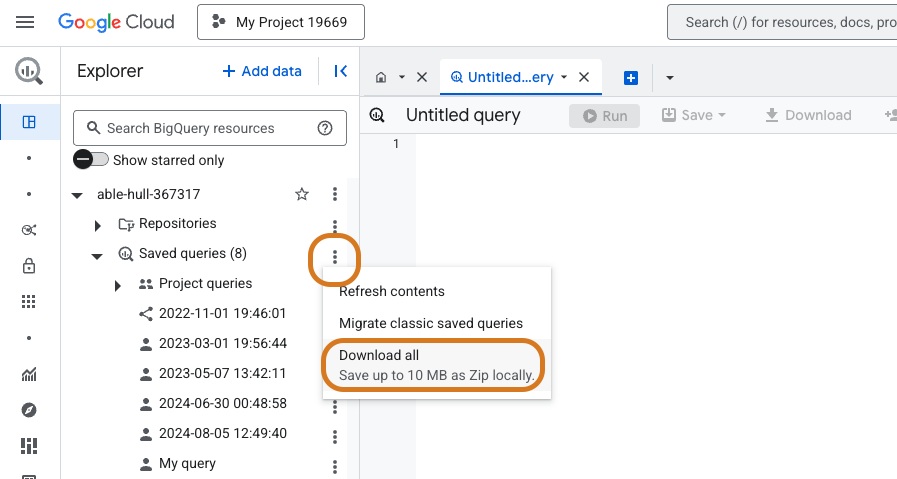Open the lock icon in sidebar
Viewport: 897px width, 479px height.
click(x=29, y=266)
